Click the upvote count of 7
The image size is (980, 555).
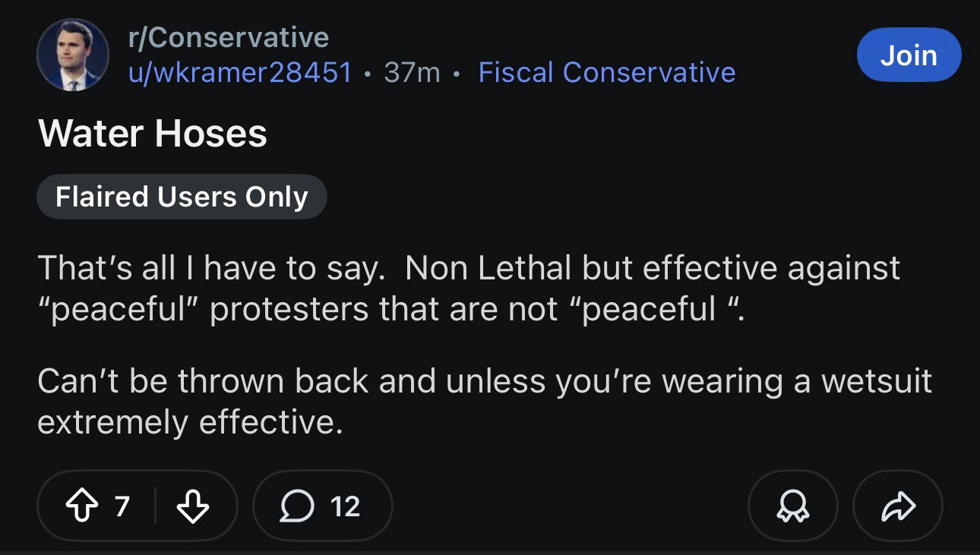122,506
